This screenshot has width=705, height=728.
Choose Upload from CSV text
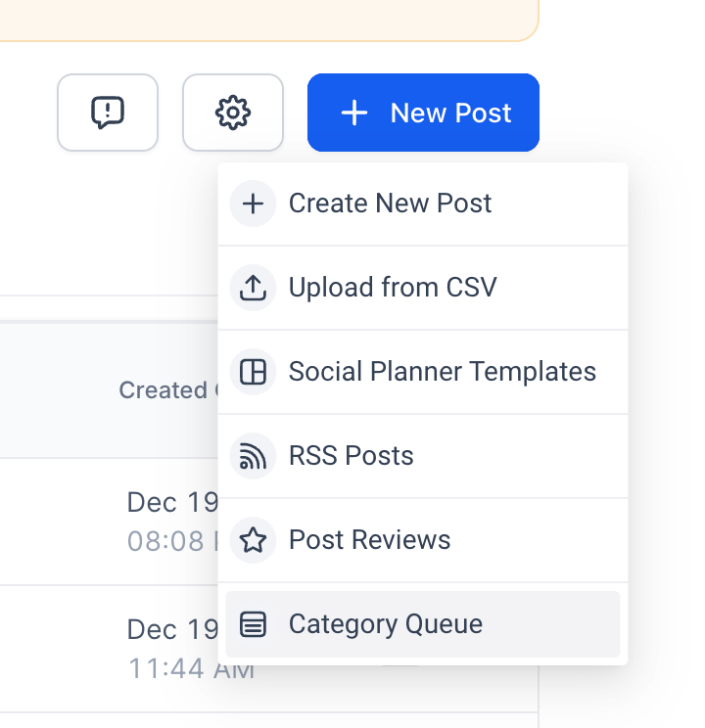pos(393,288)
